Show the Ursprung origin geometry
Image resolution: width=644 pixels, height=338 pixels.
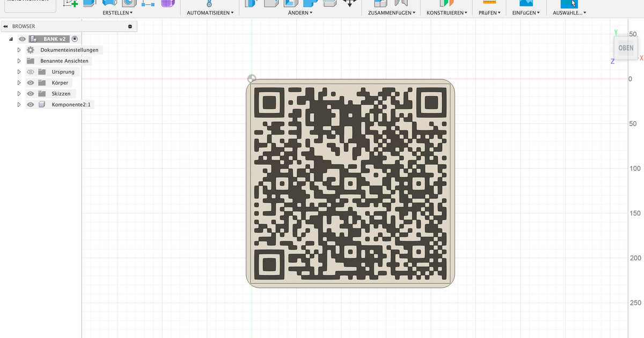[x=31, y=71]
